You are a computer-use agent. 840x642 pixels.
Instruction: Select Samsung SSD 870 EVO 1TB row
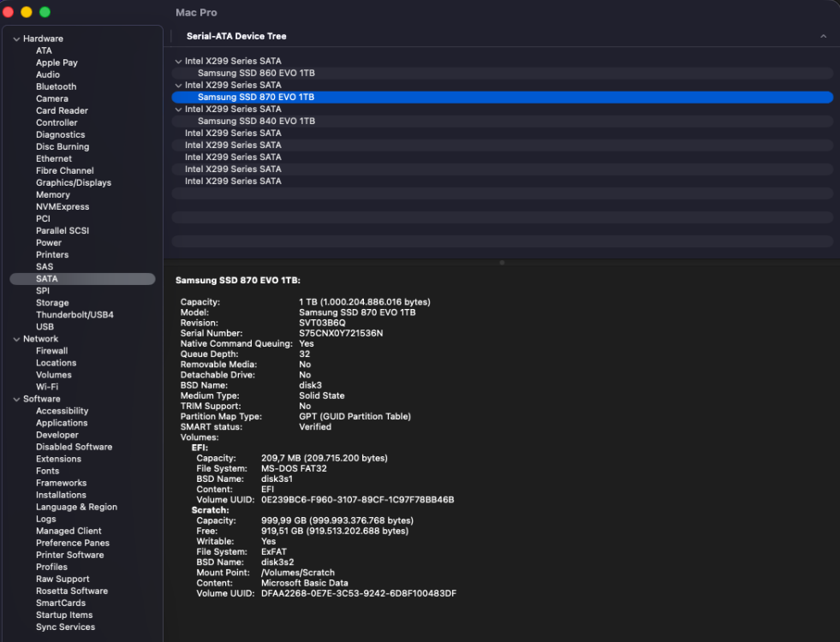[502, 97]
